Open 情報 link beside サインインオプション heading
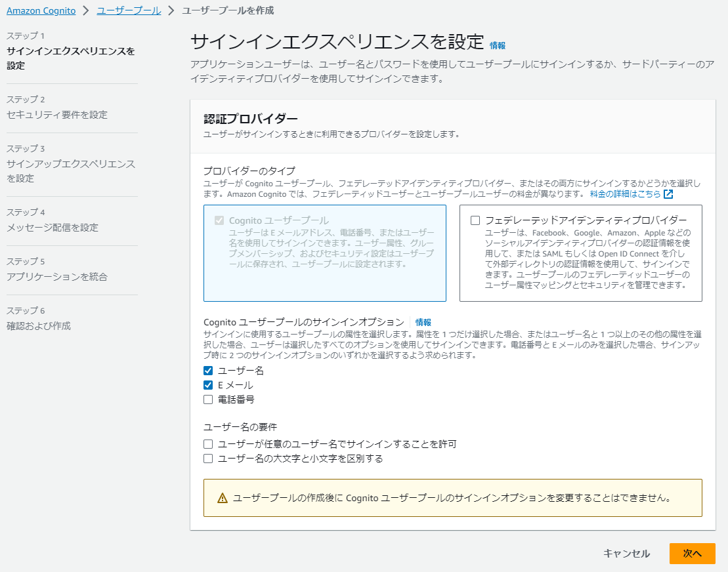 (x=423, y=323)
